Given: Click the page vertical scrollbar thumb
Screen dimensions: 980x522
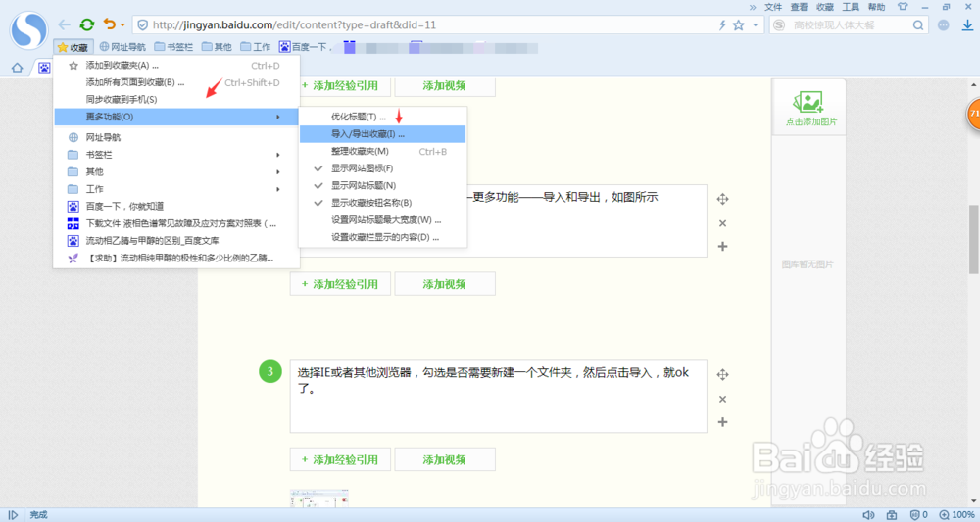Looking at the screenshot, I should coord(973,239).
